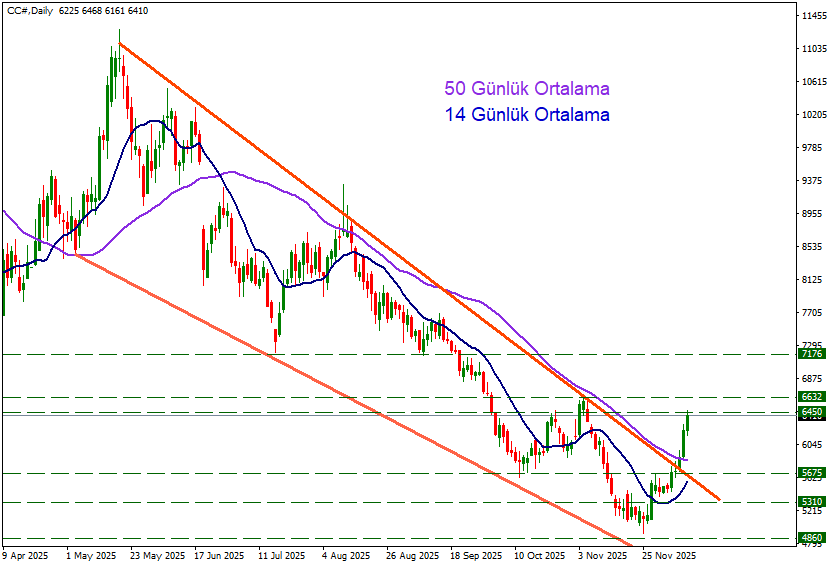The image size is (836, 567).
Task: Click the 7176 price level label
Action: tap(811, 354)
